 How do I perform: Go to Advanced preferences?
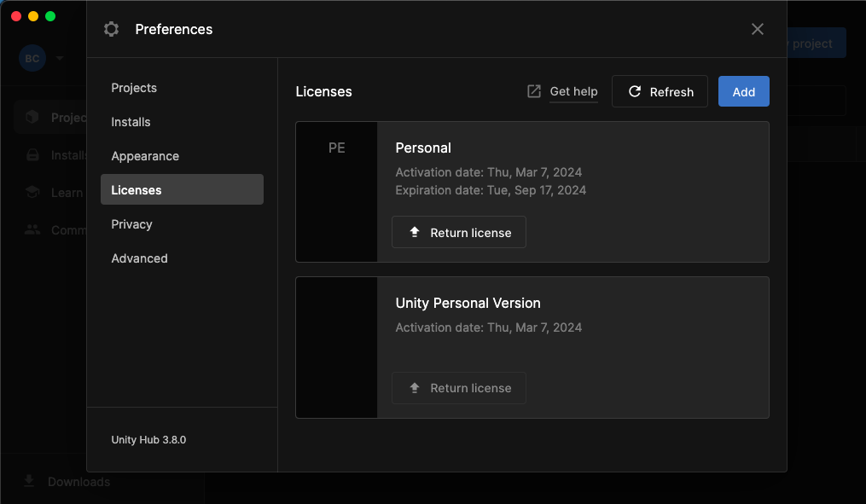pyautogui.click(x=182, y=258)
